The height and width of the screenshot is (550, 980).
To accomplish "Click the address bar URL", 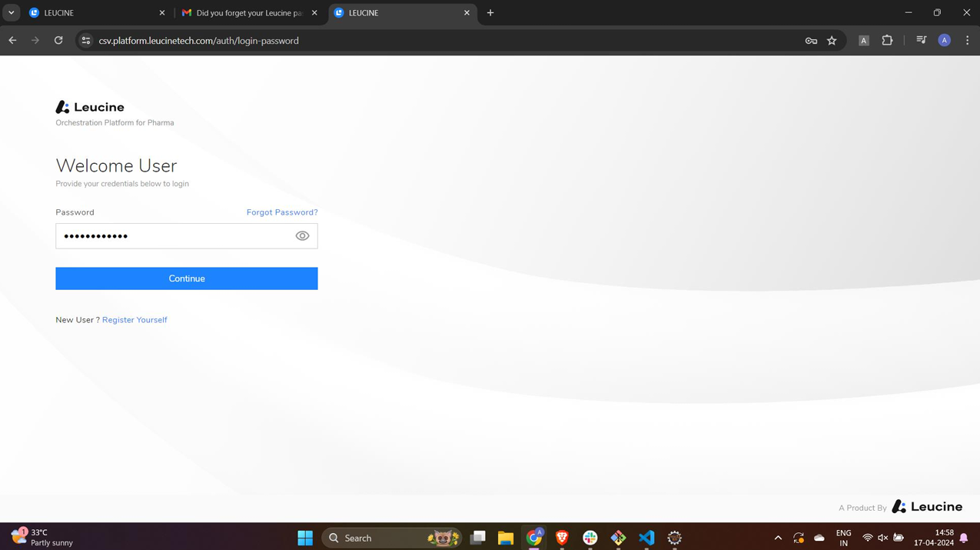I will (x=198, y=41).
